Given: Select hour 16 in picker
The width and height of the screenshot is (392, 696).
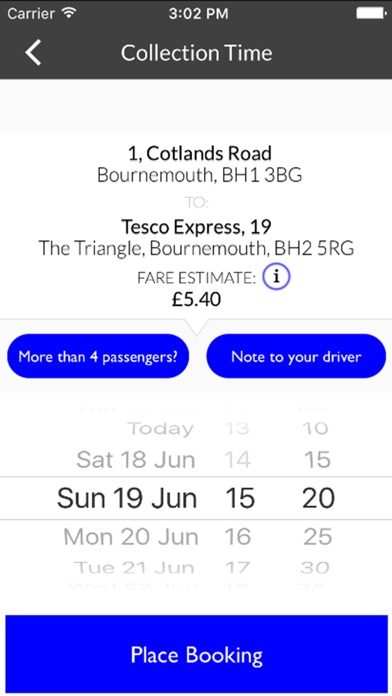Looking at the screenshot, I should coord(238,537).
